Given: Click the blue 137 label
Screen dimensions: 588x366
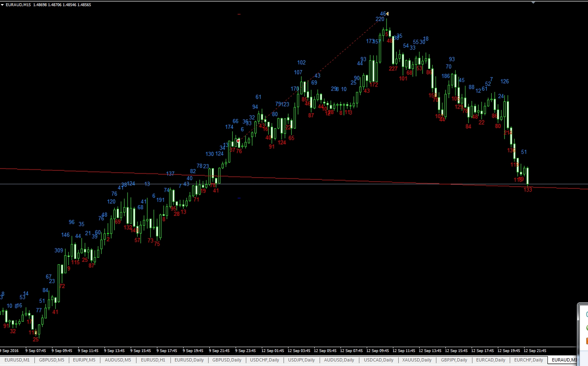Looking at the screenshot, I should 170,174.
